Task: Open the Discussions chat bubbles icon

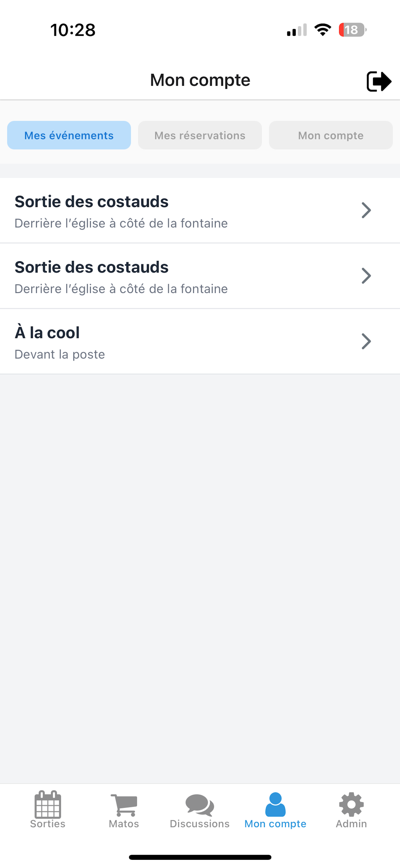Action: coord(200,805)
